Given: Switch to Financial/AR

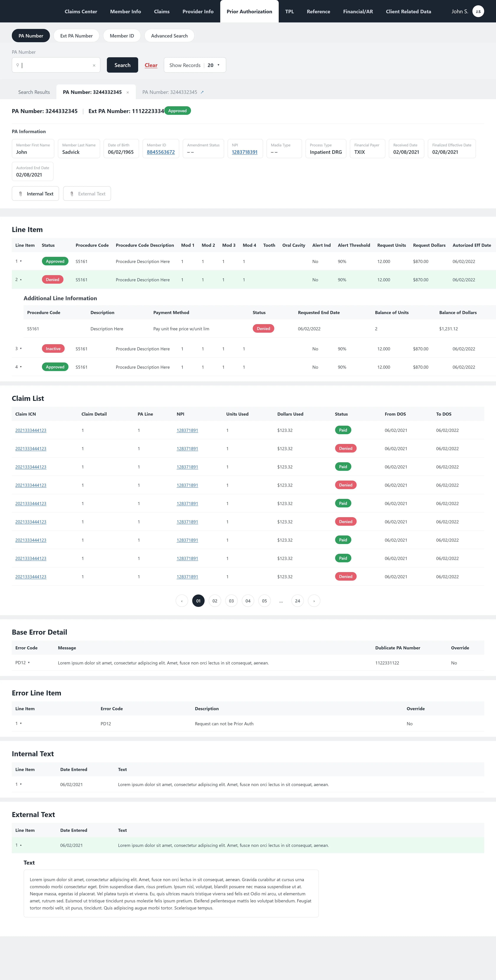Looking at the screenshot, I should 358,11.
